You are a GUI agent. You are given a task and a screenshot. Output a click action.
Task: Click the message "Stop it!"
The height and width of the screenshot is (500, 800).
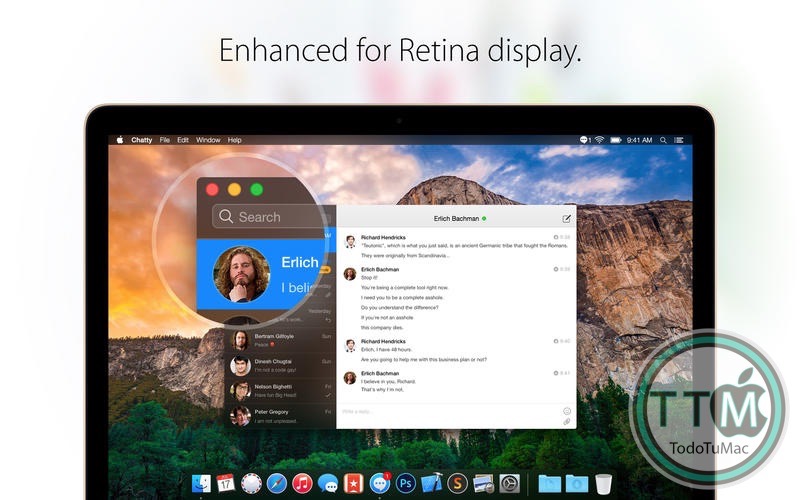[x=369, y=278]
